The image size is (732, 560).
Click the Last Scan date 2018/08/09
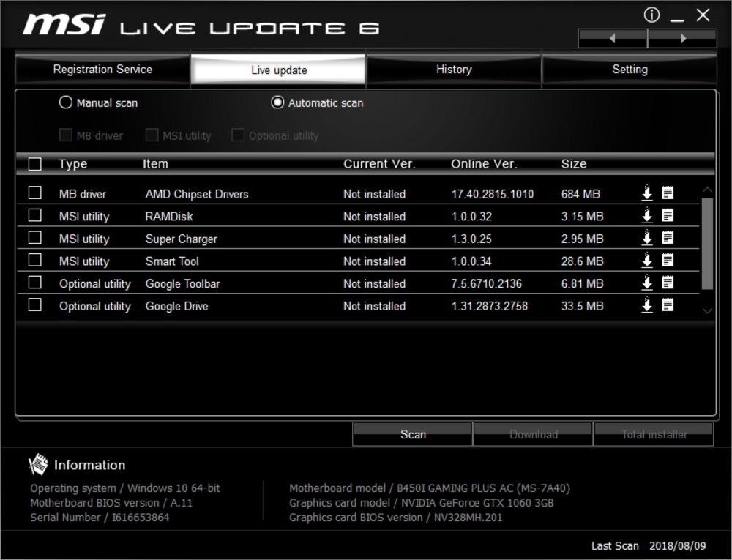(677, 545)
